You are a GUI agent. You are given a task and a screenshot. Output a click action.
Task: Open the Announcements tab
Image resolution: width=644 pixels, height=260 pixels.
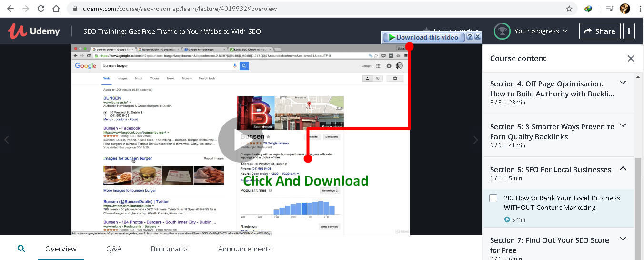[x=245, y=249]
